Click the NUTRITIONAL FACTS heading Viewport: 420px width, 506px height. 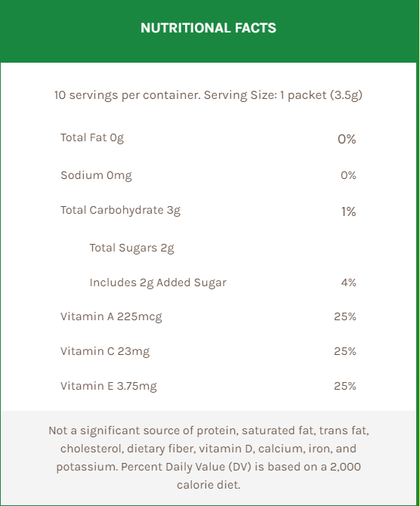(x=208, y=28)
